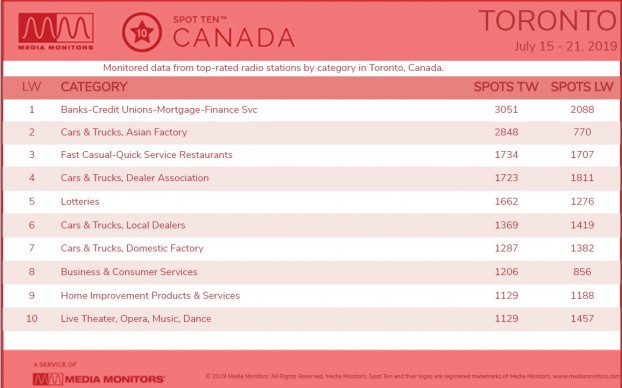
Task: Click the CANADA heading text
Action: tap(234, 38)
